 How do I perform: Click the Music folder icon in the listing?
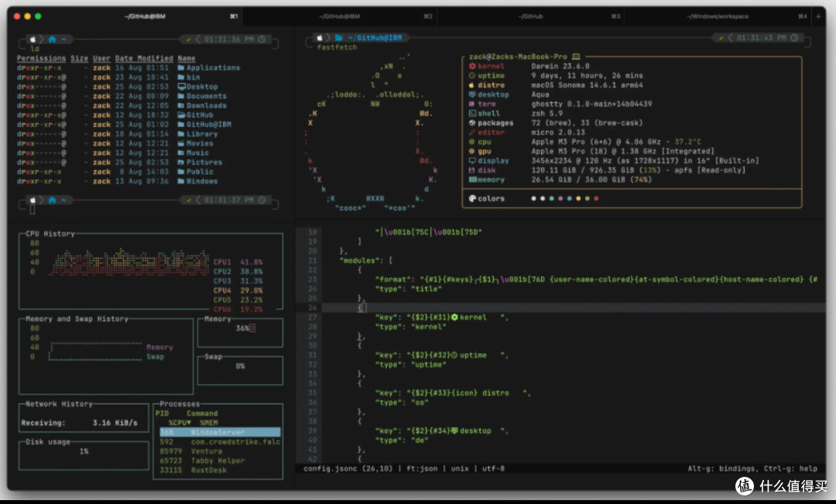180,153
